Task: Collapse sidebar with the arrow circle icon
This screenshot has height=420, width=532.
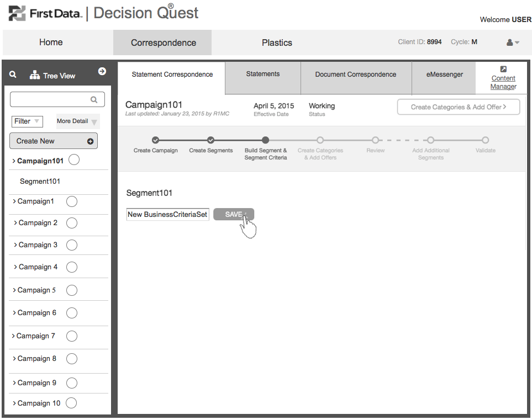Action: (102, 71)
